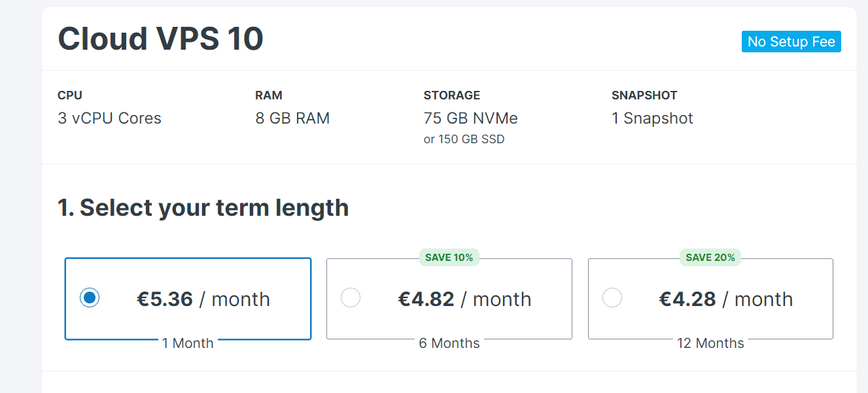The image size is (868, 393).
Task: Select the €4.28 per month radio button
Action: pos(612,298)
